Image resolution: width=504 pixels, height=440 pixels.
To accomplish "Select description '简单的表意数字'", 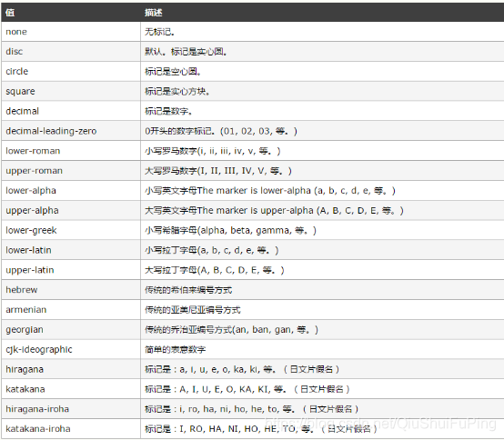I will [176, 349].
